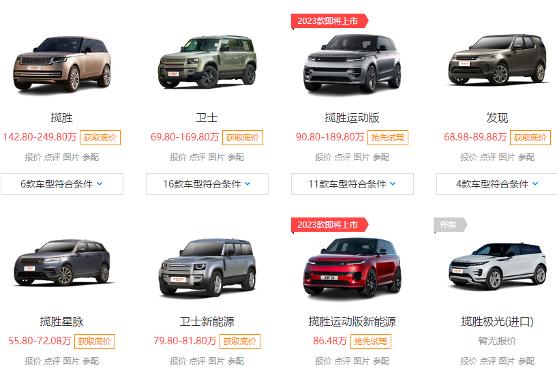Click the 2023款即将上市 badge above 揽胜运动版
This screenshot has height=377, width=557.
pos(329,21)
